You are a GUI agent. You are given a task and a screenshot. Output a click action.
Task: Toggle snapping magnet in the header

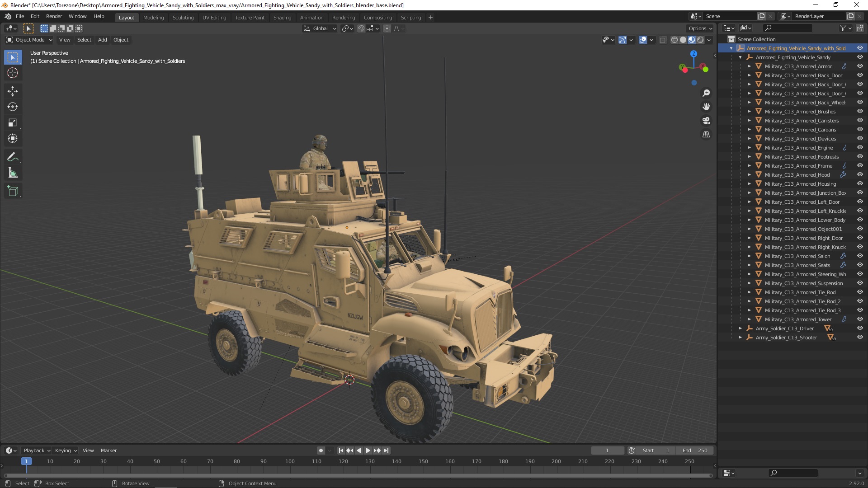pos(361,28)
